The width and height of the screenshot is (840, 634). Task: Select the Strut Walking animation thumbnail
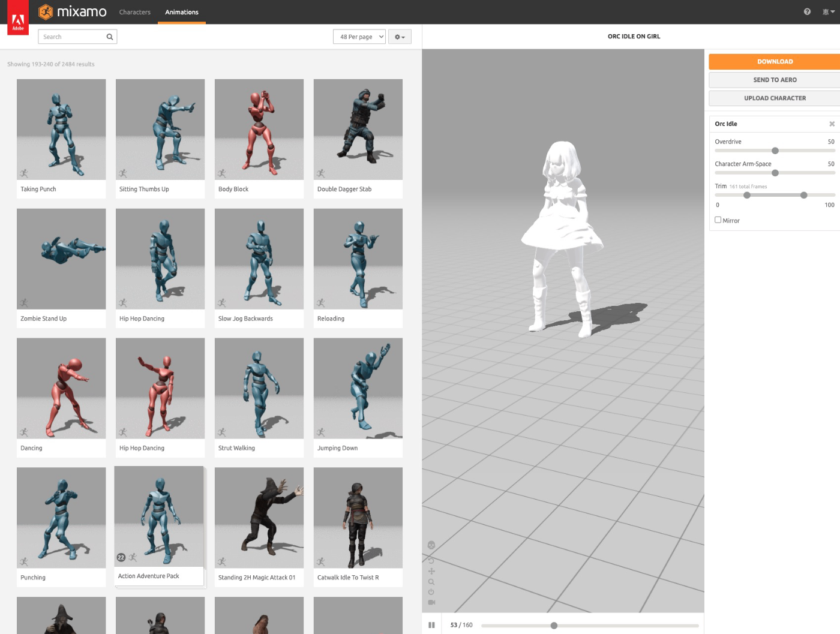coord(259,389)
